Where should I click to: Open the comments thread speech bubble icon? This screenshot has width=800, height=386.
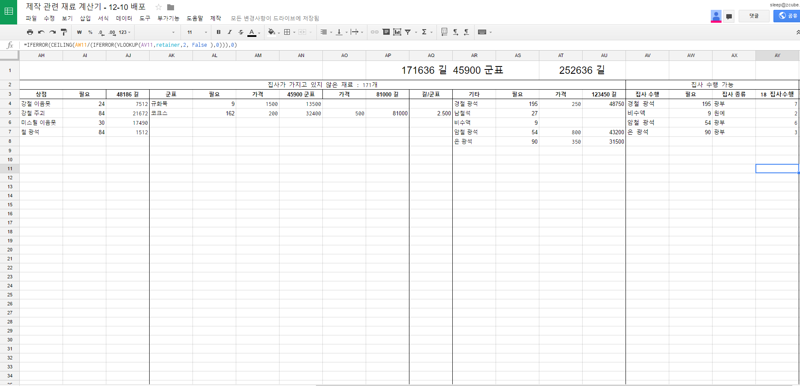click(x=729, y=16)
